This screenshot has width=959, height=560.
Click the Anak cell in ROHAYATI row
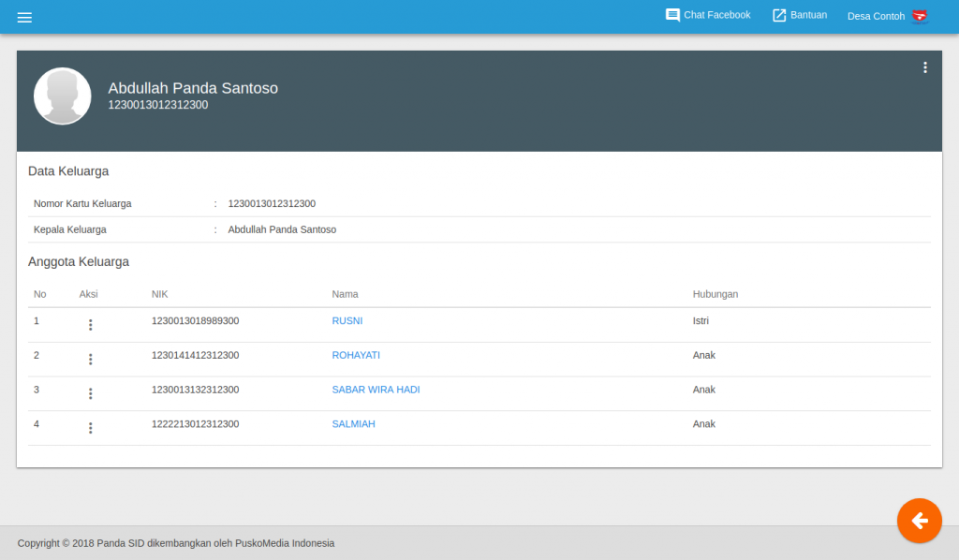704,355
